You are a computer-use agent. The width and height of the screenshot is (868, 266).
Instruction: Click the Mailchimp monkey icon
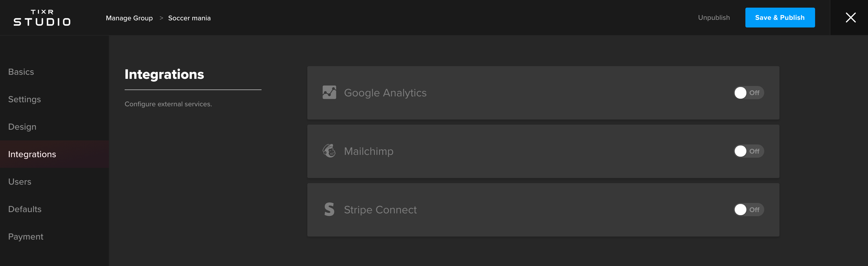pos(329,151)
